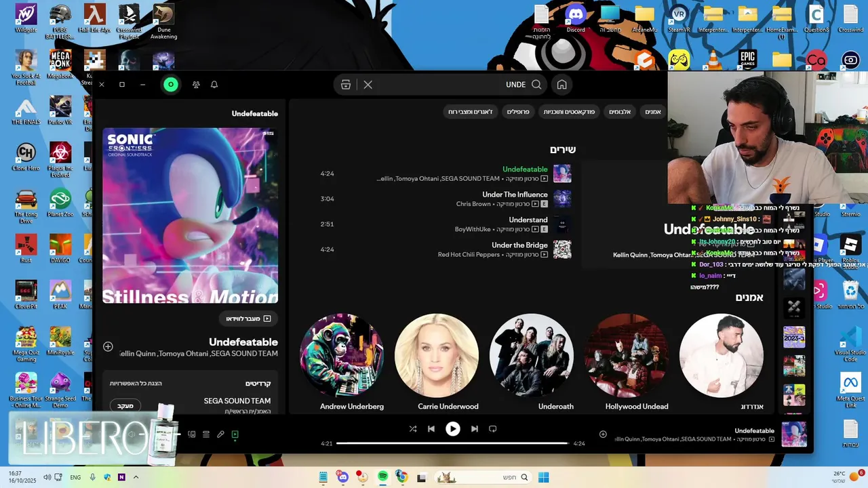Open lyrics microphone icon in player bar

[220, 434]
